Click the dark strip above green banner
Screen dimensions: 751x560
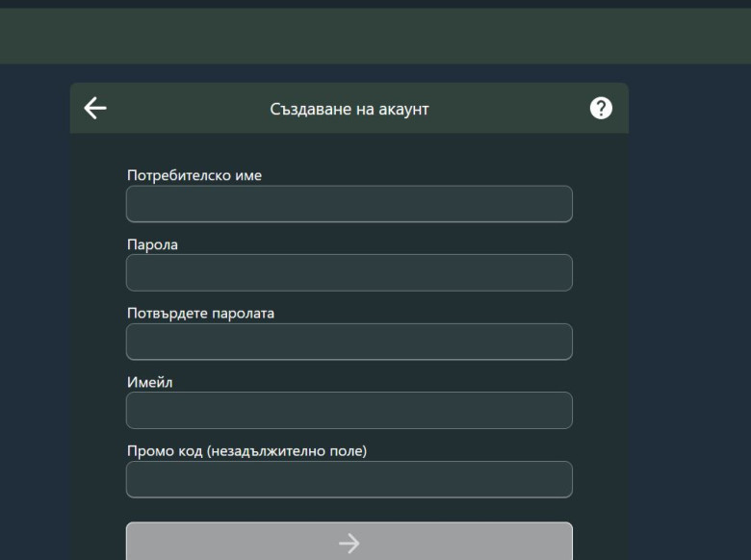coord(375,4)
